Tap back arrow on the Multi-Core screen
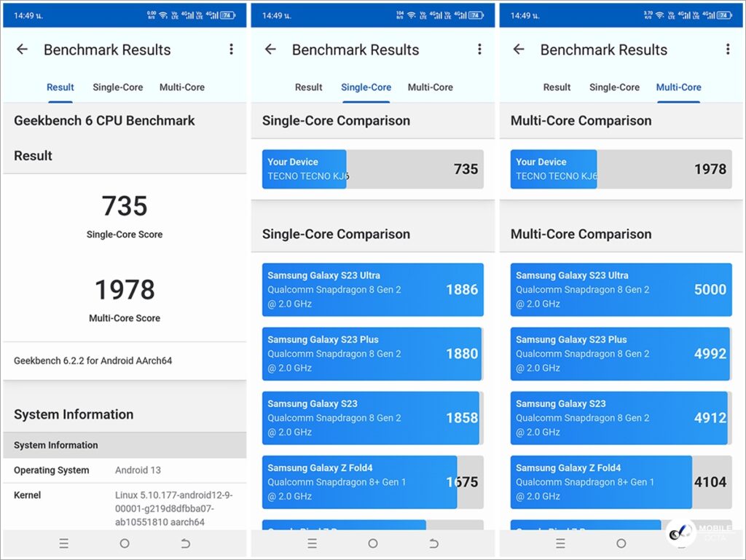The image size is (746, 560). coord(519,49)
